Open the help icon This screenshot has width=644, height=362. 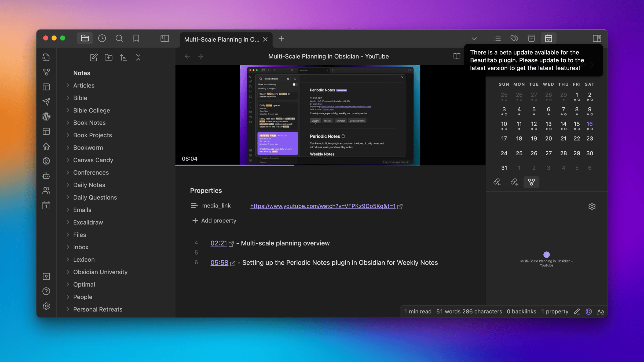pyautogui.click(x=46, y=291)
